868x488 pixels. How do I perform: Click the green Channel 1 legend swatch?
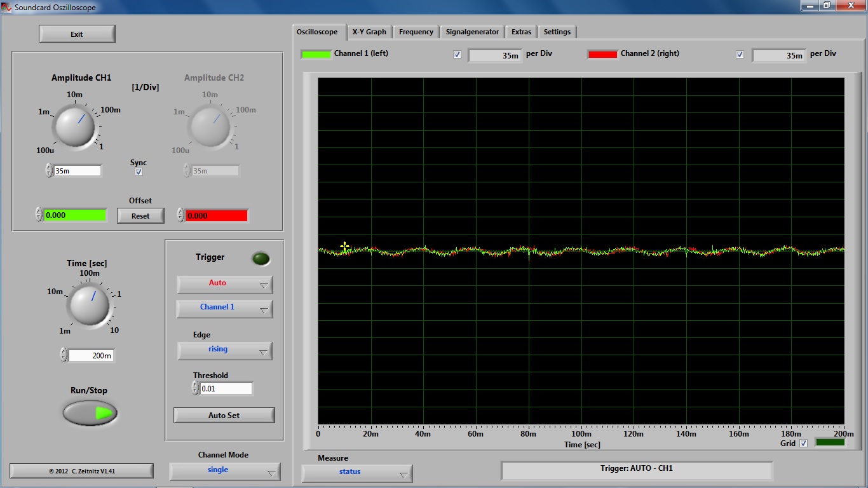(x=316, y=54)
